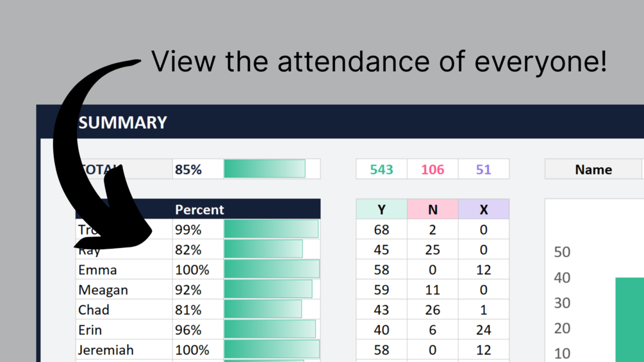Image resolution: width=644 pixels, height=362 pixels.
Task: Click the N column header
Action: 433,210
